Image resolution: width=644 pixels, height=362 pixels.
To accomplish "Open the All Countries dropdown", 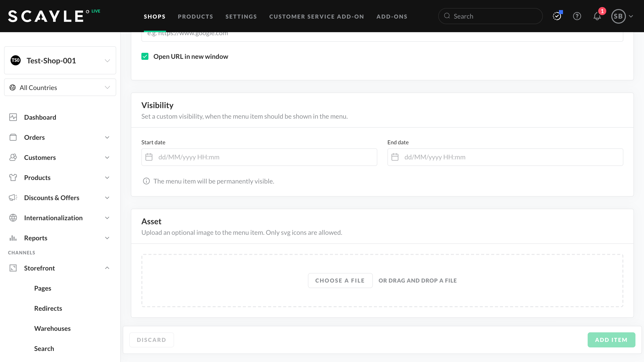I will pyautogui.click(x=60, y=87).
